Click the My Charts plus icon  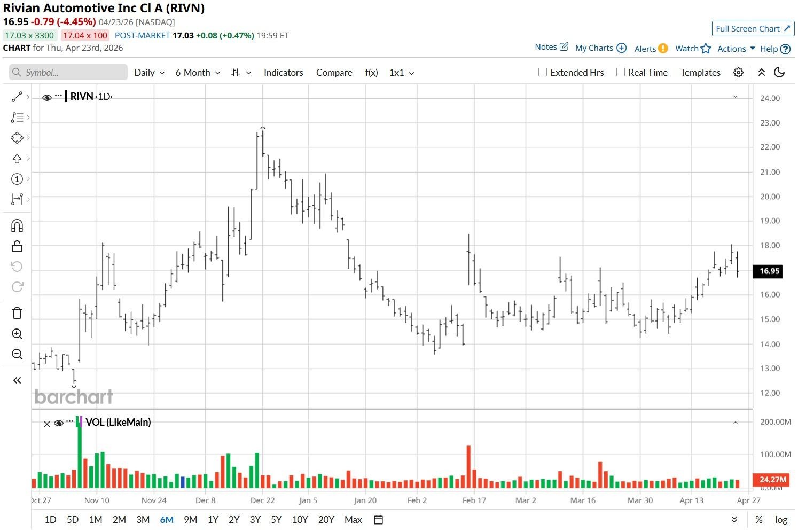621,48
